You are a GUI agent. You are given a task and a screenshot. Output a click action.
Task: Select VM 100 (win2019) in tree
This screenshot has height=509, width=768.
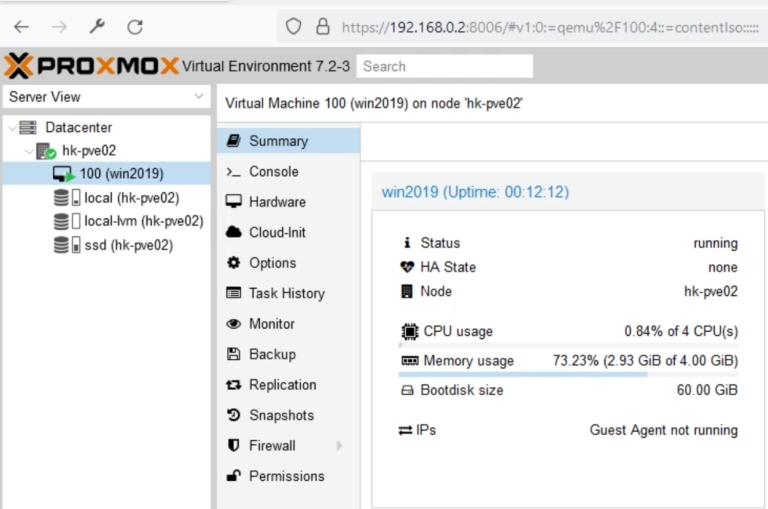[121, 174]
